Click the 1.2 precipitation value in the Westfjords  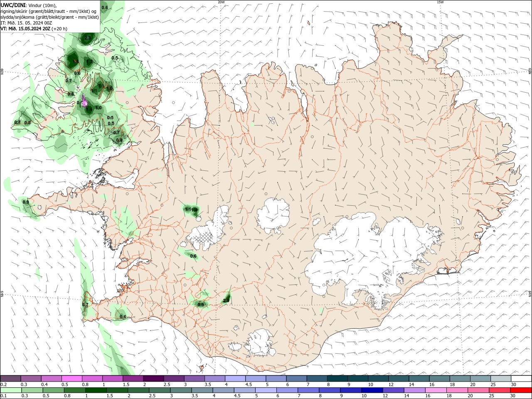89,62
